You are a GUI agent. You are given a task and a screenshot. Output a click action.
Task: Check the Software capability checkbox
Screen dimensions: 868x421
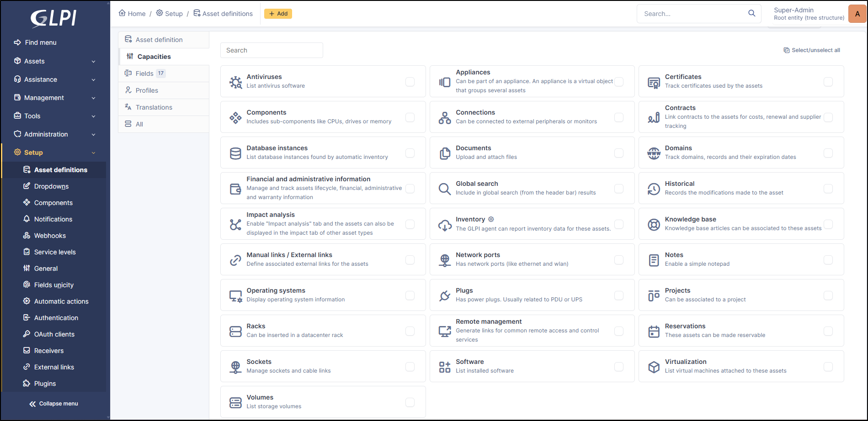point(619,367)
